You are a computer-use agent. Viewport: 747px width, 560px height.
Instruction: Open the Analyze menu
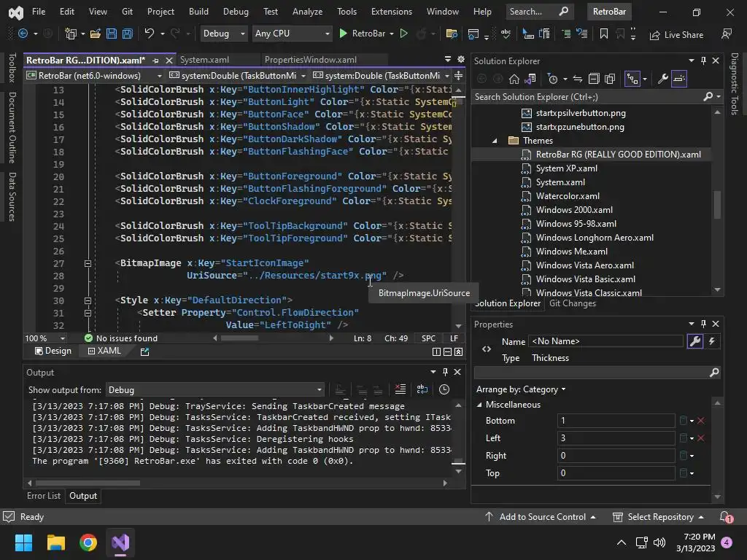307,12
